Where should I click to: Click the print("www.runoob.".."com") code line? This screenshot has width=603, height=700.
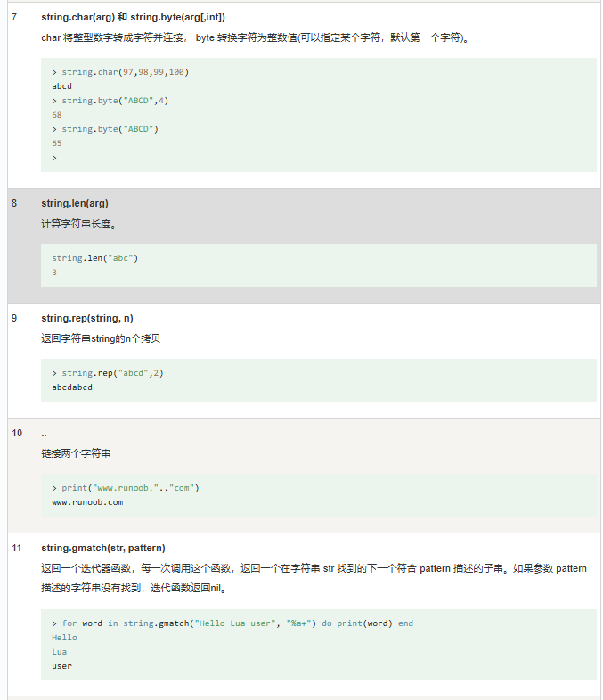[x=126, y=488]
